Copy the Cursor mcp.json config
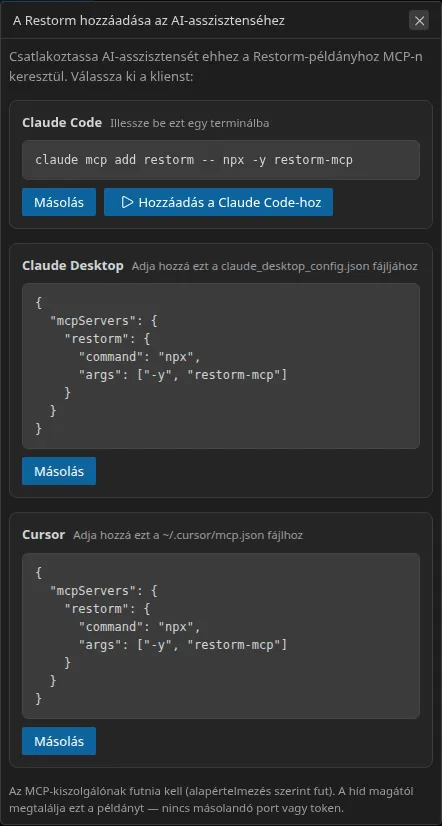Screen dimensions: 442x826 tap(59, 741)
